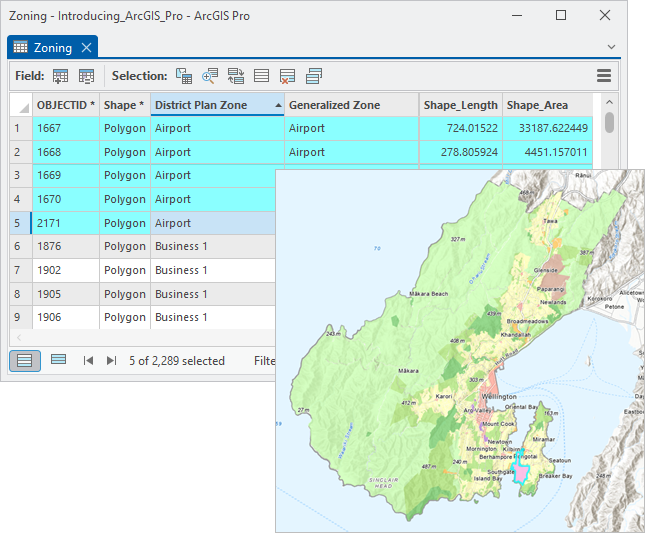The height and width of the screenshot is (533, 645).
Task: Click the Generalized Zone column header
Action: tap(334, 105)
